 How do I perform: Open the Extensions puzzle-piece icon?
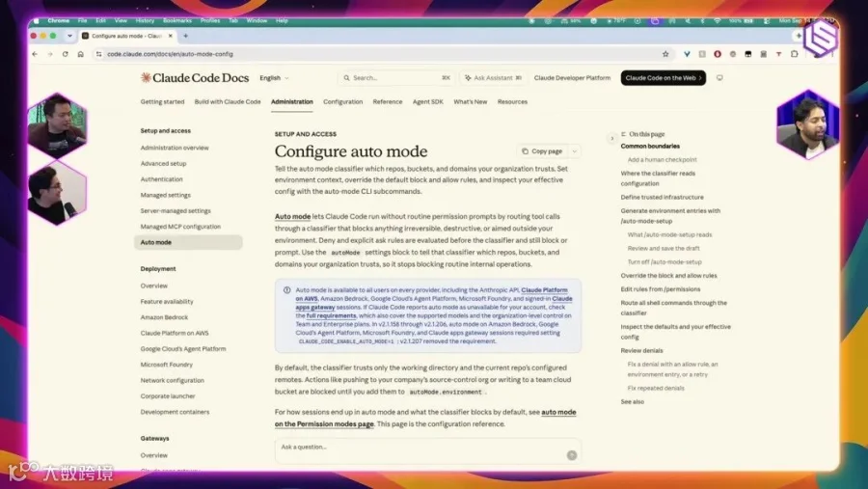(x=795, y=54)
